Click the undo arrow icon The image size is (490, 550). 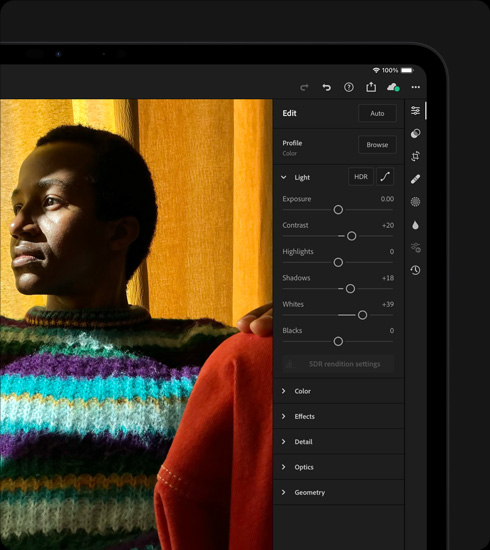[x=326, y=87]
